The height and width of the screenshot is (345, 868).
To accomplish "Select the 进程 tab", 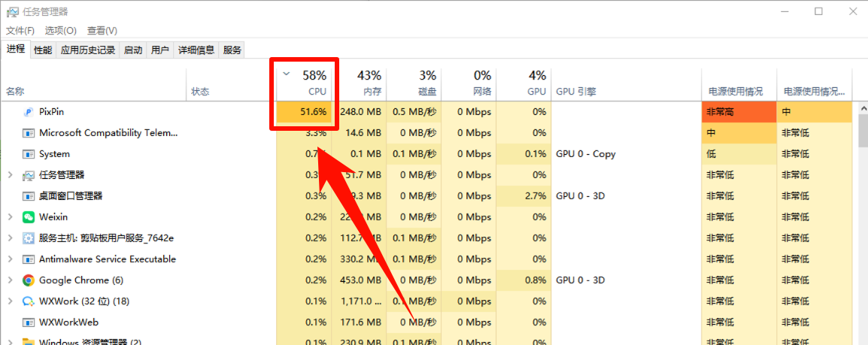I will tap(16, 49).
